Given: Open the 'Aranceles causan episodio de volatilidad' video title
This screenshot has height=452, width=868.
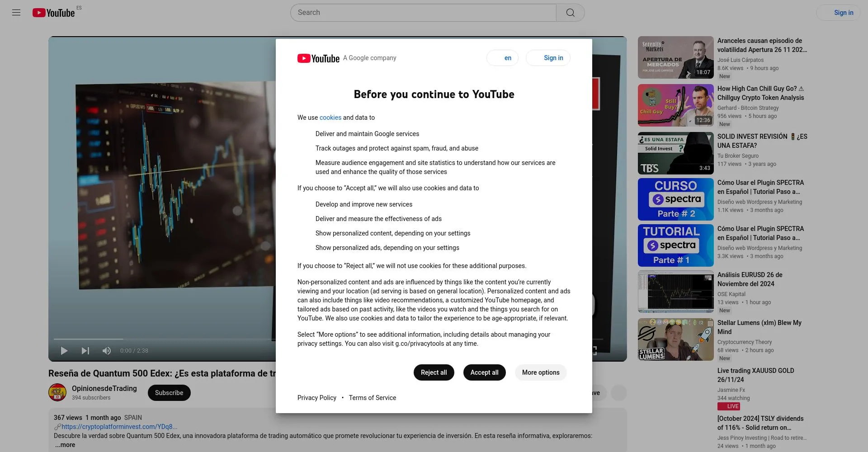Looking at the screenshot, I should (762, 45).
